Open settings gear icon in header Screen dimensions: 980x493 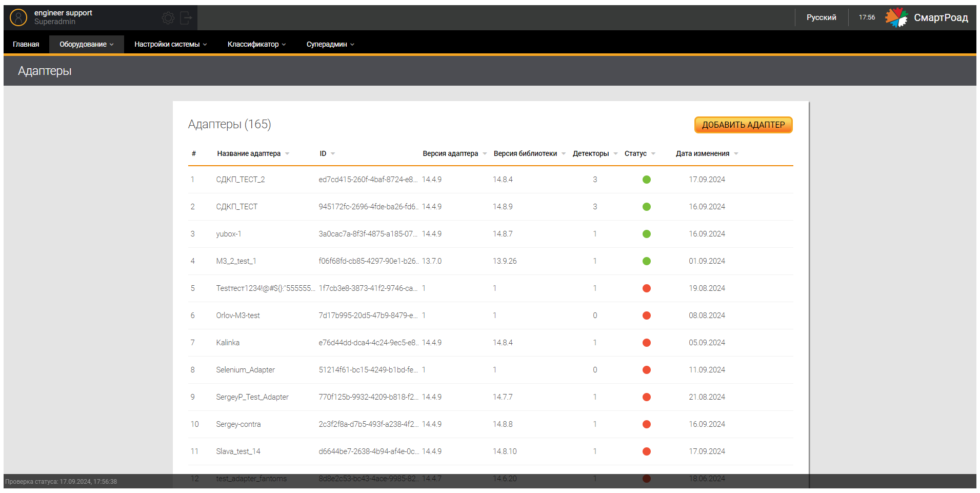point(168,18)
